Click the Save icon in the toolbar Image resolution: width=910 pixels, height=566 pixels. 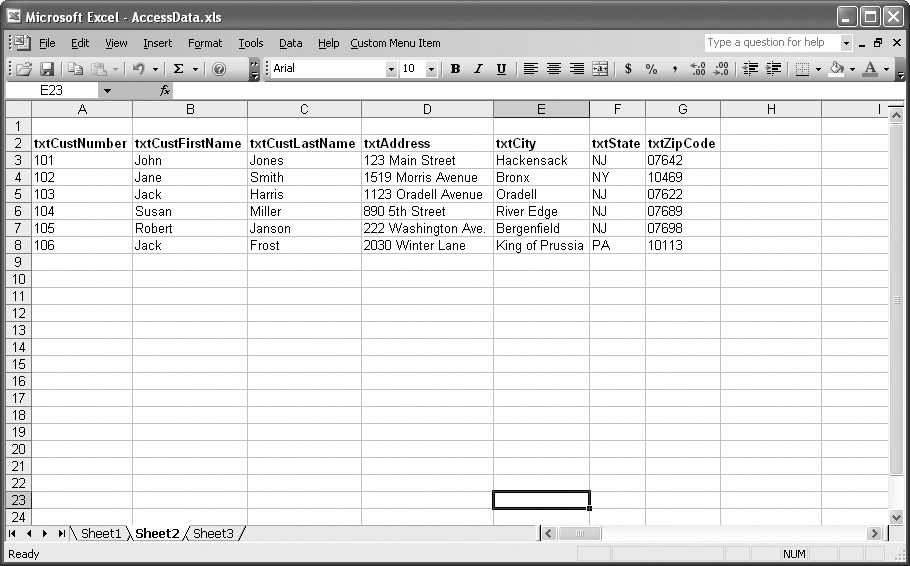[x=47, y=69]
